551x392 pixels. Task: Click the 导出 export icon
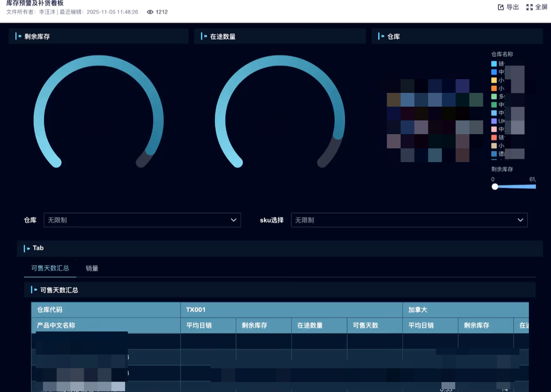(501, 7)
